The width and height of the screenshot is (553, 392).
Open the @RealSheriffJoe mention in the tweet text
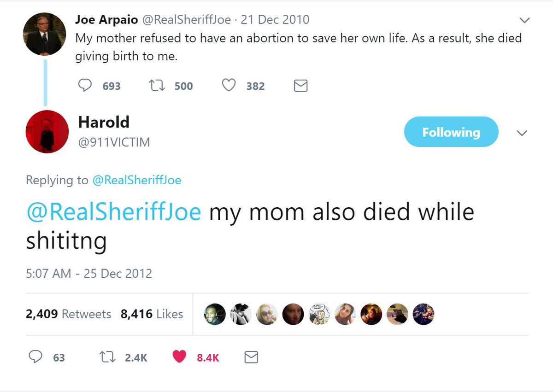pos(113,212)
